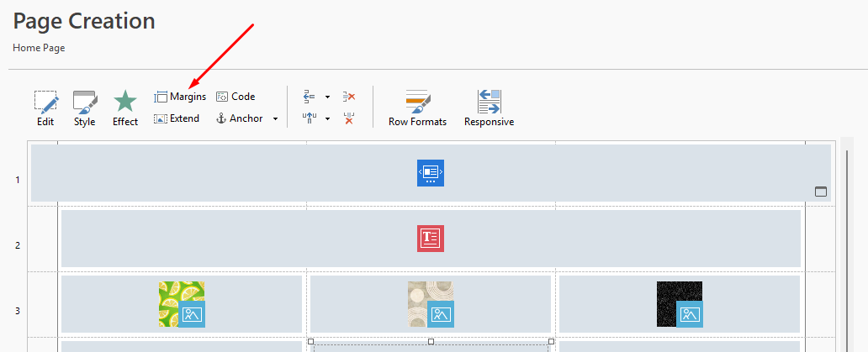Expand the insert column dropdown arrow
The height and width of the screenshot is (352, 868).
point(327,118)
